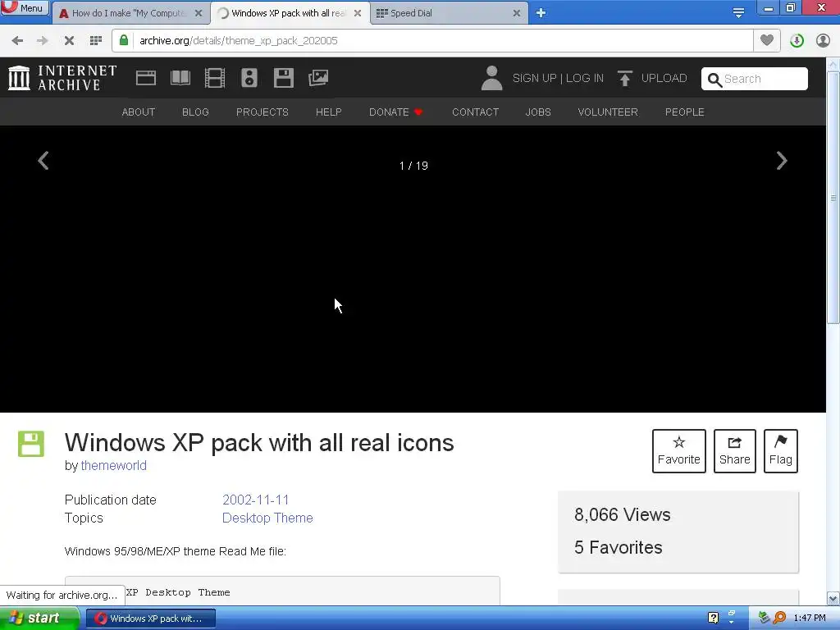Screen dimensions: 840x630
Task: Click the Favorite button
Action: [x=678, y=451]
